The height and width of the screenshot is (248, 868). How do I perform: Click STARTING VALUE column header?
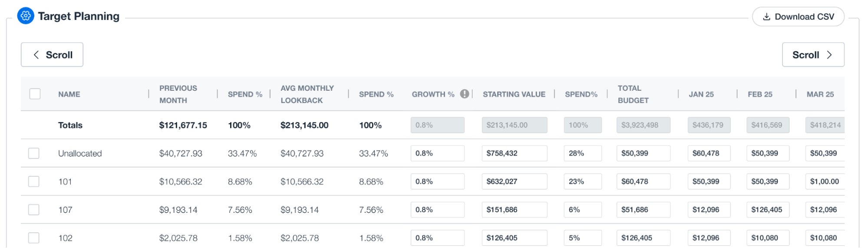pyautogui.click(x=514, y=94)
